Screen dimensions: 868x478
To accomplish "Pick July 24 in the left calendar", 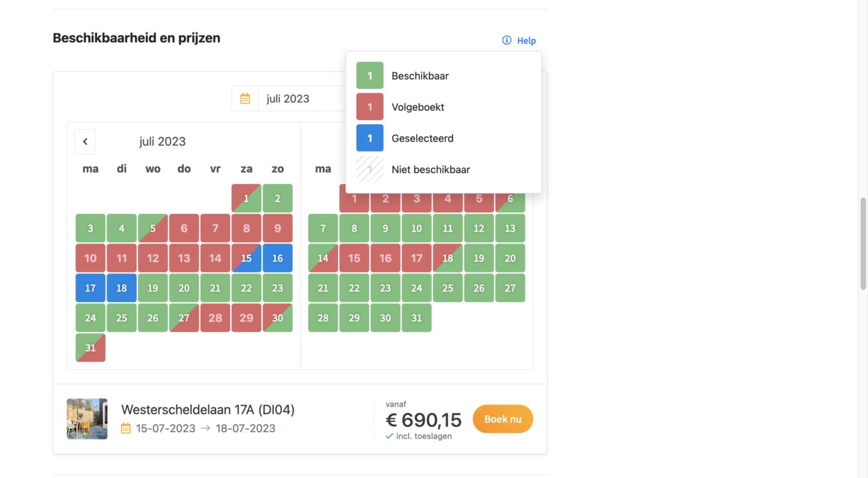I will pyautogui.click(x=90, y=318).
